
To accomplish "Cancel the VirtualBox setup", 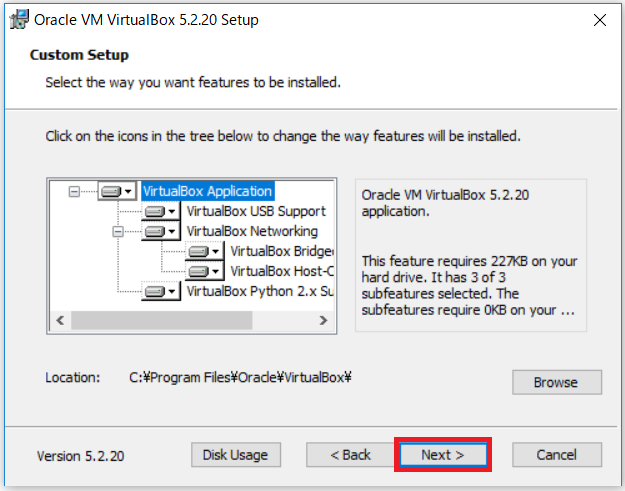I will coord(556,454).
